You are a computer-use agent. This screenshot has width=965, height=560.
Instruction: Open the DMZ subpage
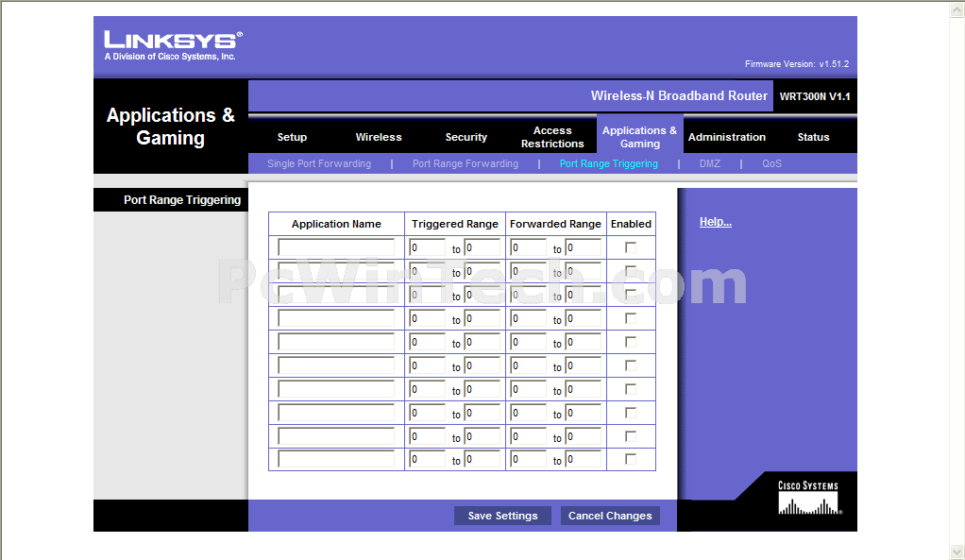710,163
